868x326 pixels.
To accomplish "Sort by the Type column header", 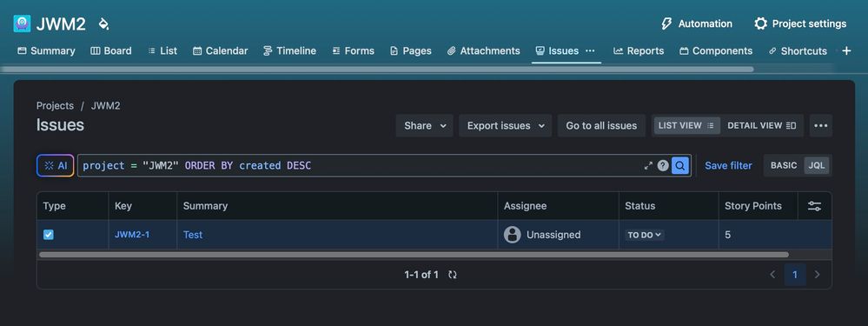I will (54, 206).
